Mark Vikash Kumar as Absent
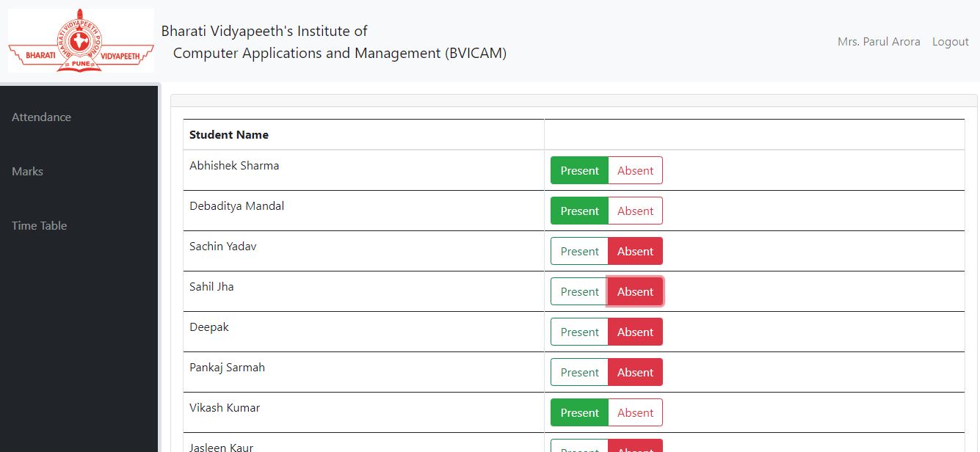Screen dimensions: 980x452 [635, 412]
